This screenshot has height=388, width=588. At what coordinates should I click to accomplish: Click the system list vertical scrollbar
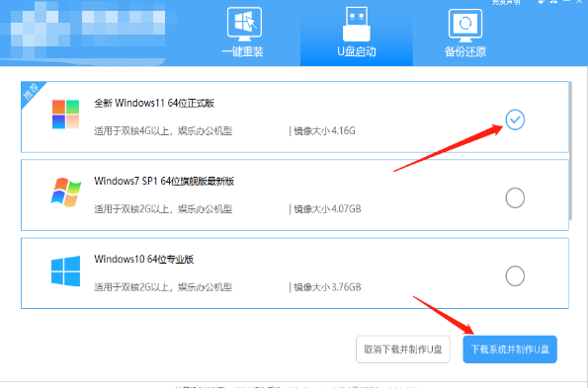[570, 150]
